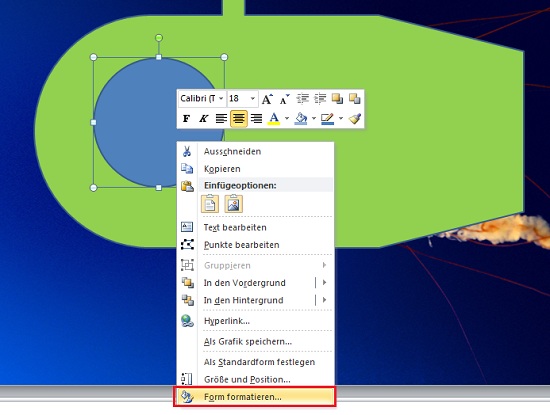Click the scissors cut icon

click(x=187, y=152)
